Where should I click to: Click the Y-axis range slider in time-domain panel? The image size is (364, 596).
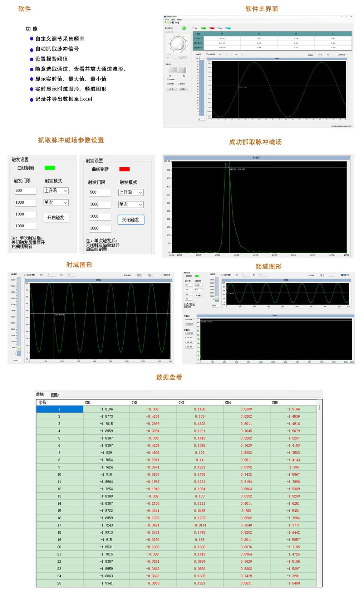coord(19,348)
